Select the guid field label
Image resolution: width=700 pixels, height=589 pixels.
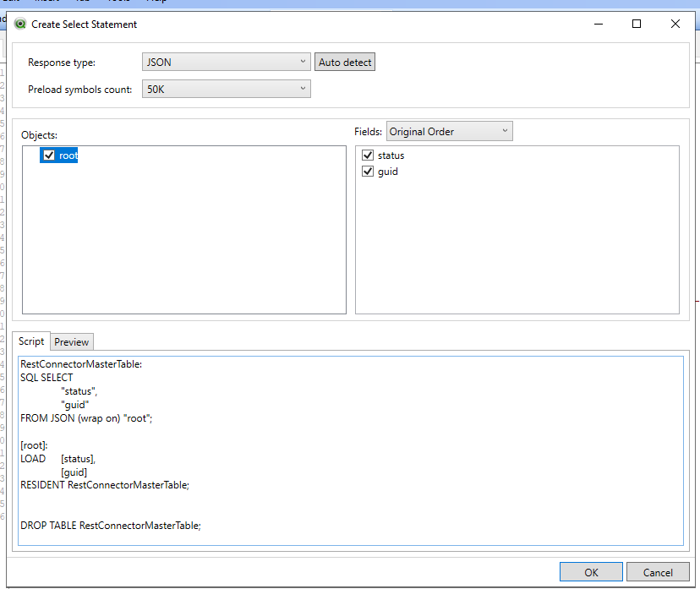[x=388, y=172]
